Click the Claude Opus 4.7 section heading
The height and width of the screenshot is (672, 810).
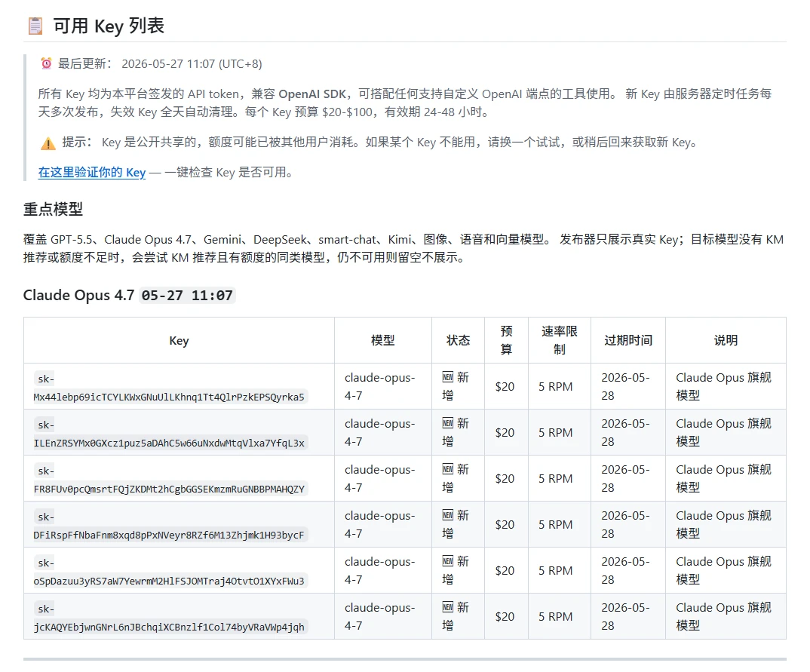click(78, 295)
